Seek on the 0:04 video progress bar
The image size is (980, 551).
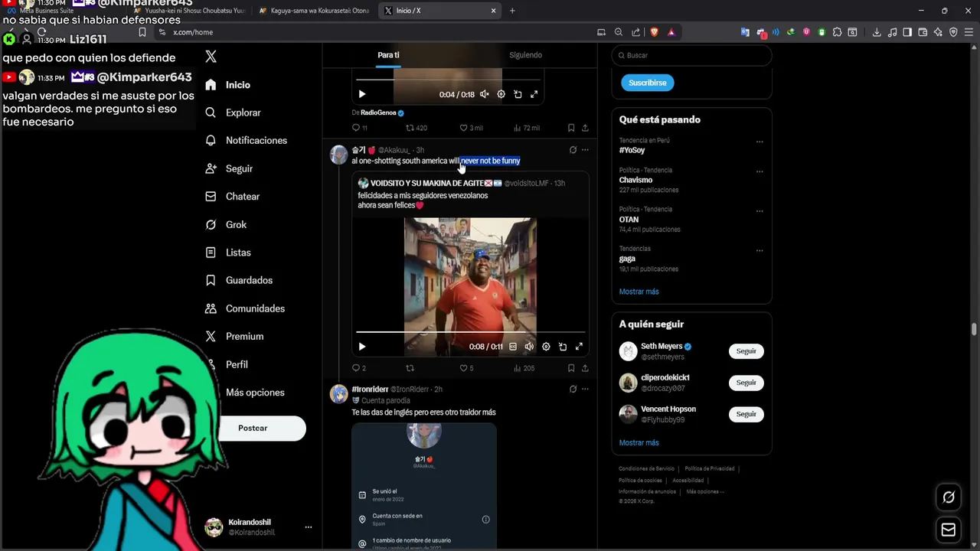[448, 80]
